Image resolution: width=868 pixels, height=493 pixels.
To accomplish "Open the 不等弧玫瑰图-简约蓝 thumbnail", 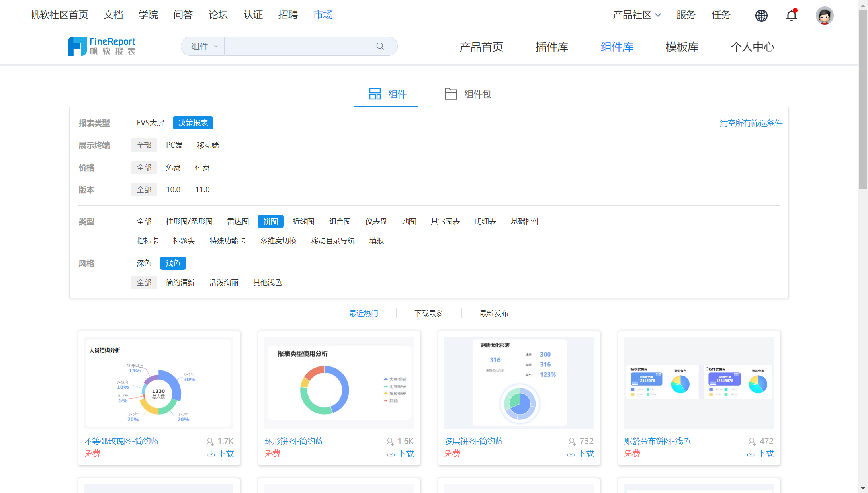I will click(159, 382).
